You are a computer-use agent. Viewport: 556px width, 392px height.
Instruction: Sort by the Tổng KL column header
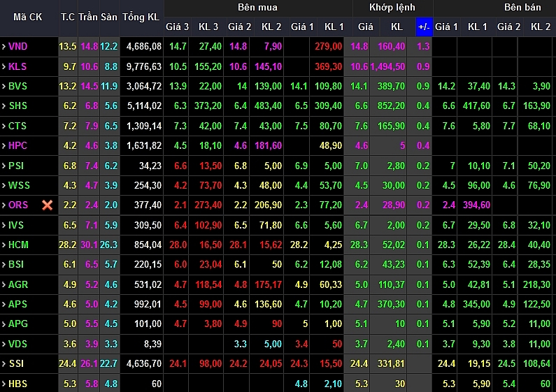click(x=140, y=17)
